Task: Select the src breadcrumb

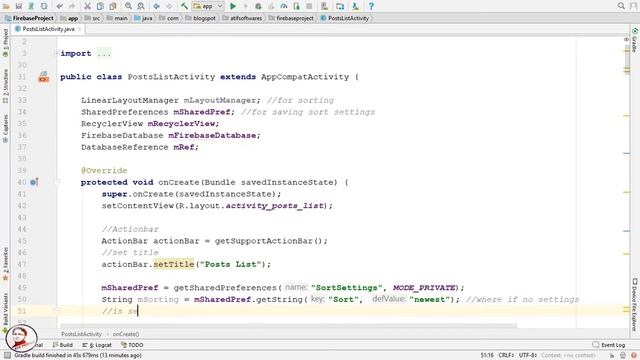Action: click(92, 18)
